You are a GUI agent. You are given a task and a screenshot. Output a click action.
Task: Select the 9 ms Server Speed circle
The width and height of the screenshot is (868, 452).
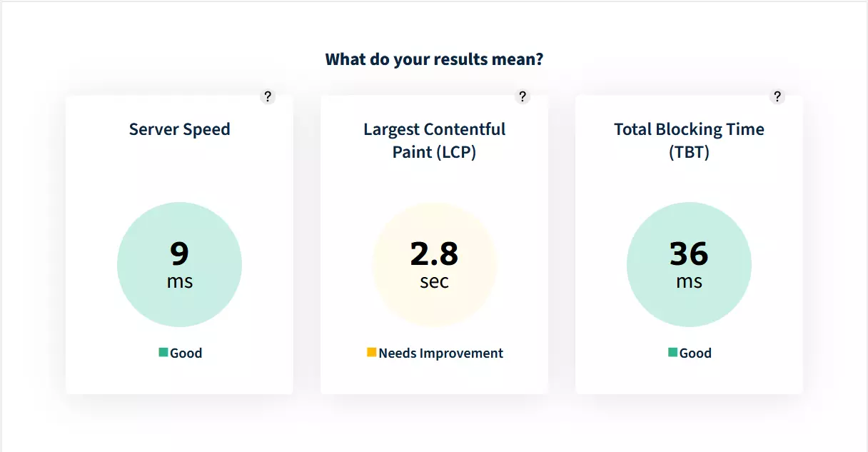[180, 265]
